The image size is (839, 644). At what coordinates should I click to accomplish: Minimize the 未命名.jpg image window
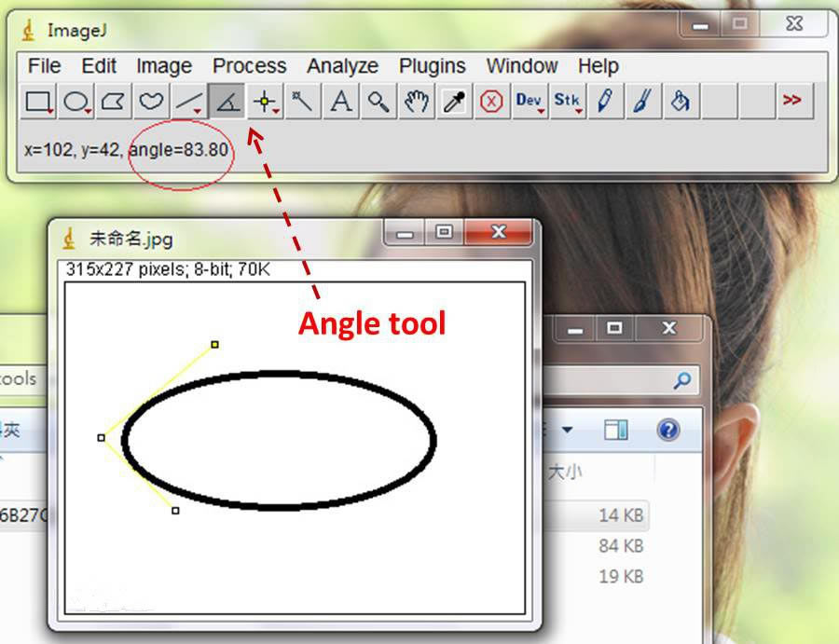point(405,233)
